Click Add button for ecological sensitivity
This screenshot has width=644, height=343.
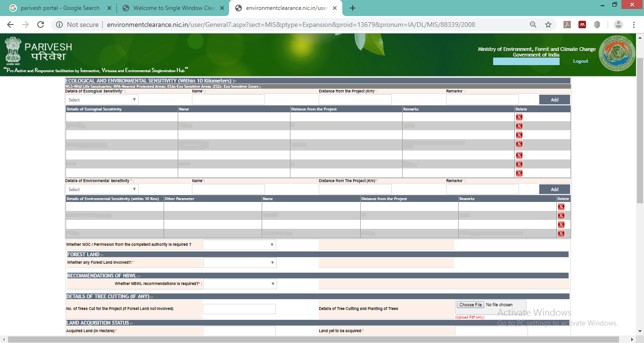pos(554,100)
